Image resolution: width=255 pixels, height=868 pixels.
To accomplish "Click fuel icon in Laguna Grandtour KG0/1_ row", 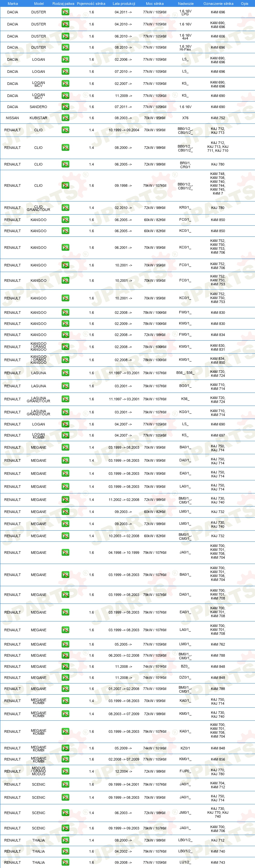I will click(x=65, y=412).
